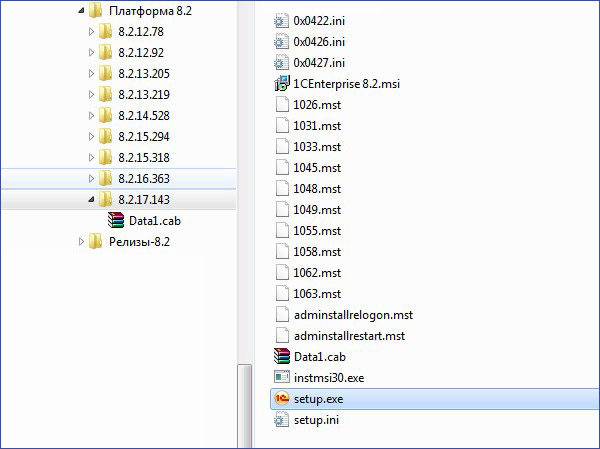The image size is (600, 449).
Task: Click the Data1.cab archive icon in folder tree
Action: coord(116,220)
